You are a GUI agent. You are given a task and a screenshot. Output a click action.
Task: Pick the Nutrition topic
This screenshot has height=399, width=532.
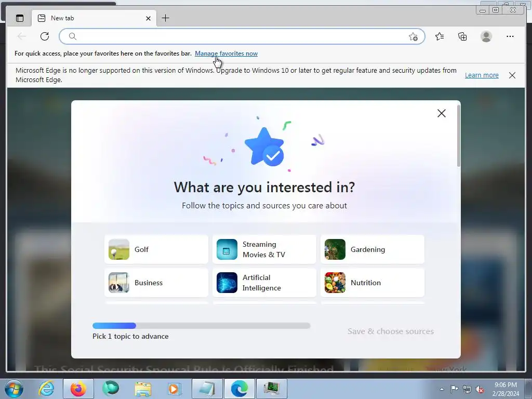click(x=372, y=283)
